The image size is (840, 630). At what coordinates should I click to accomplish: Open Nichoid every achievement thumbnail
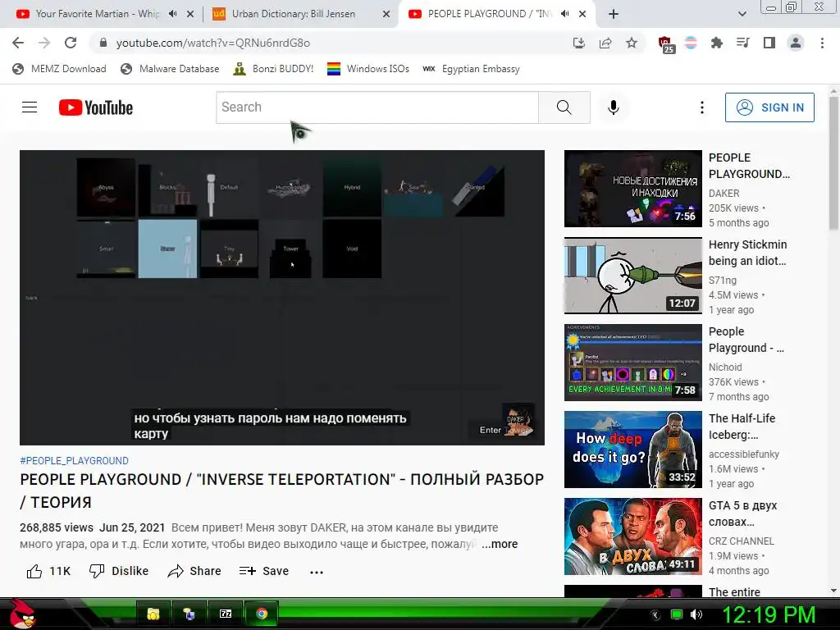pyautogui.click(x=632, y=363)
